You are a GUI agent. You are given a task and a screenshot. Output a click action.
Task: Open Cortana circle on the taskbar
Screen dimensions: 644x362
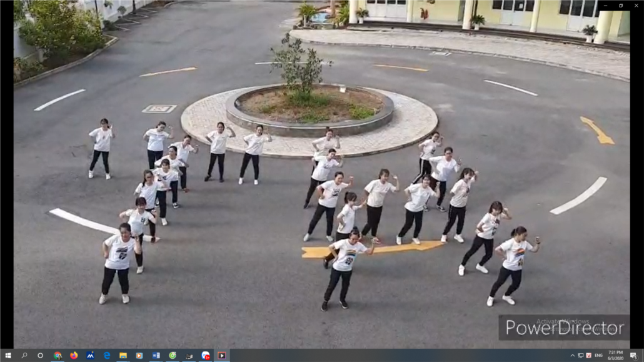(x=40, y=355)
